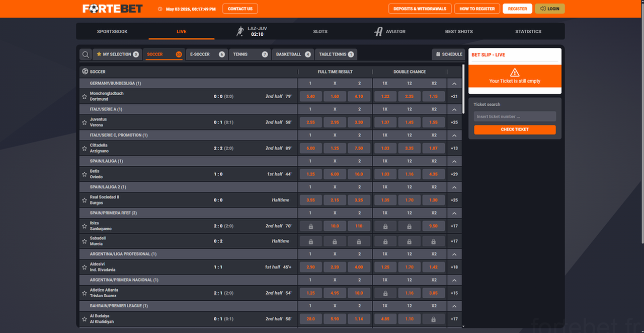Pick 28.0 home odds for Al Budaiya
Viewport: 644px width, 333px height.
(x=310, y=319)
